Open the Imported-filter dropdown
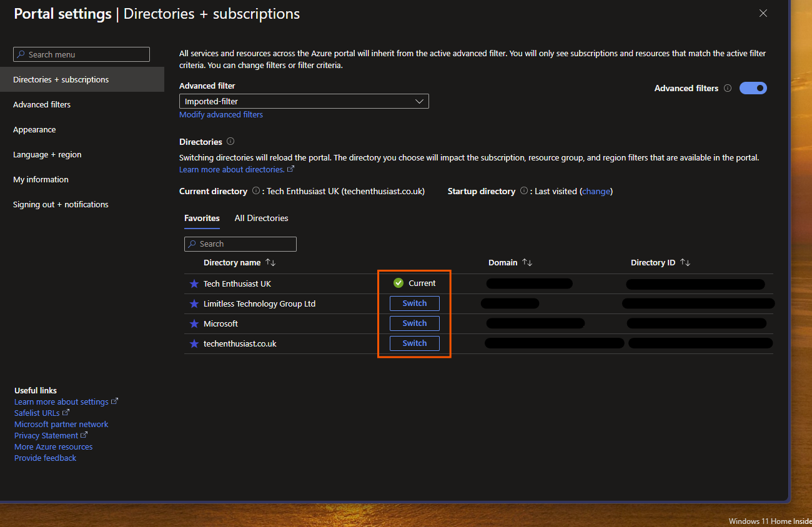This screenshot has height=527, width=812. (x=304, y=101)
